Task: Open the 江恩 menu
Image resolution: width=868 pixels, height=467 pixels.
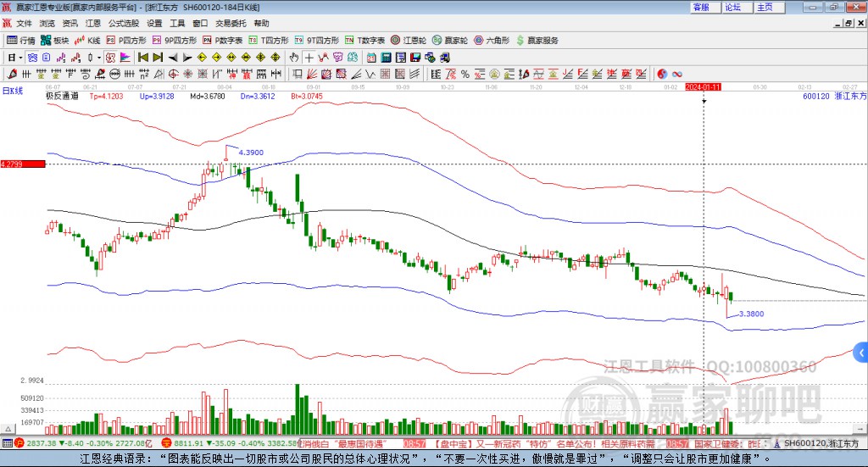Action: [93, 23]
